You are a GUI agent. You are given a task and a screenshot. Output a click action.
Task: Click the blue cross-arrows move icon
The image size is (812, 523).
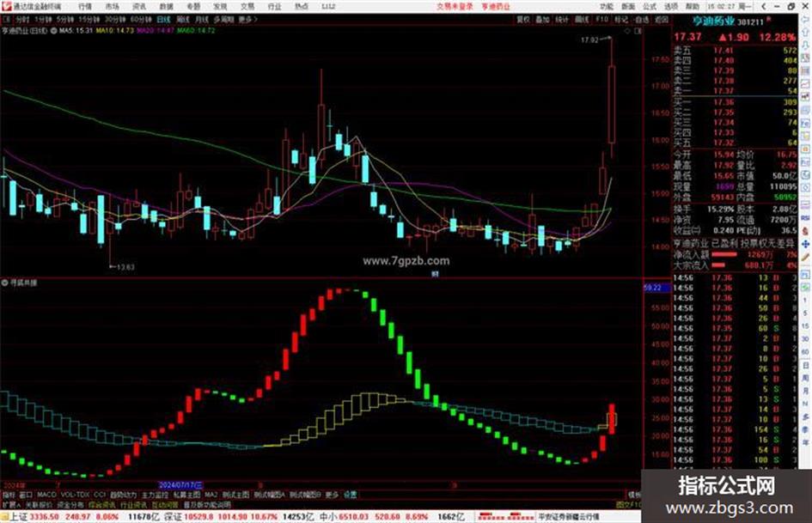click(x=805, y=244)
